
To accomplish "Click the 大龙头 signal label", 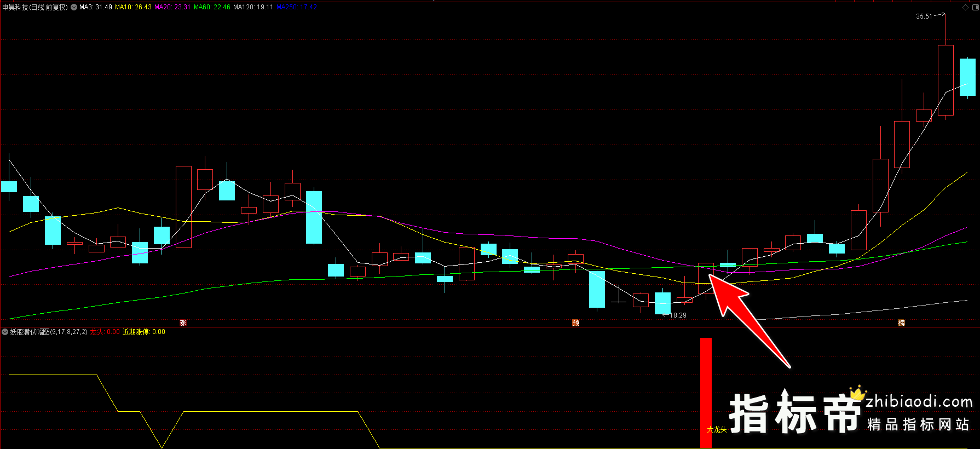I will coord(717,430).
